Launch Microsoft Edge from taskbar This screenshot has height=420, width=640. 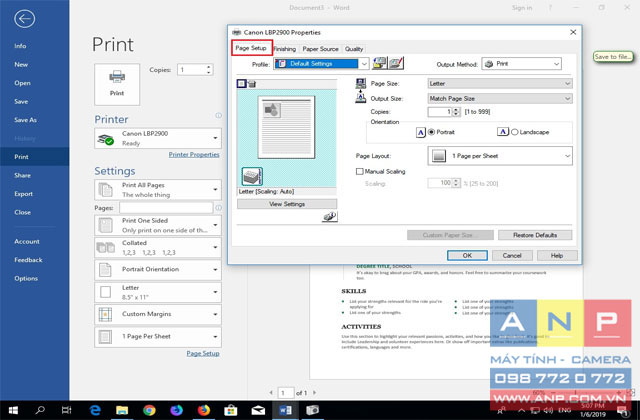[x=95, y=410]
